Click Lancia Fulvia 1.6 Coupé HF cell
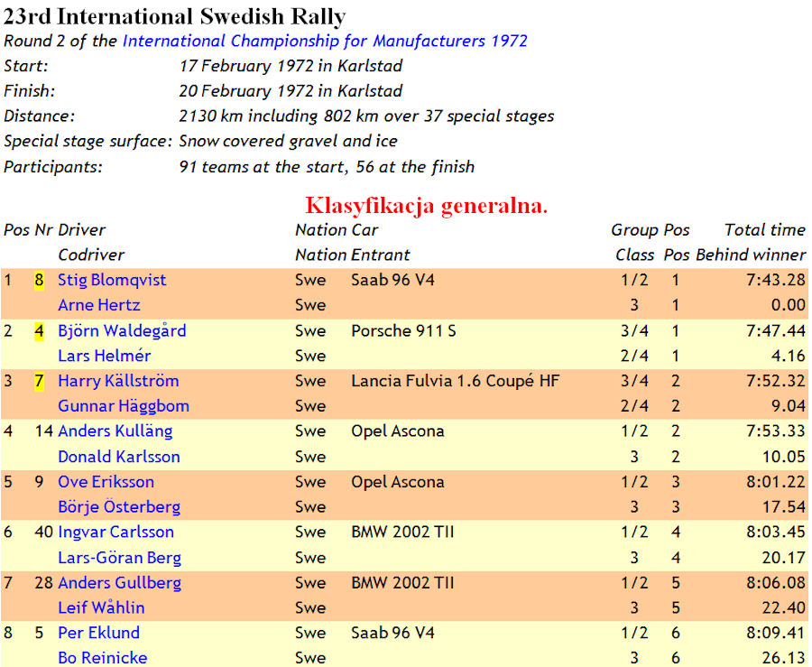812x667 pixels. (456, 381)
